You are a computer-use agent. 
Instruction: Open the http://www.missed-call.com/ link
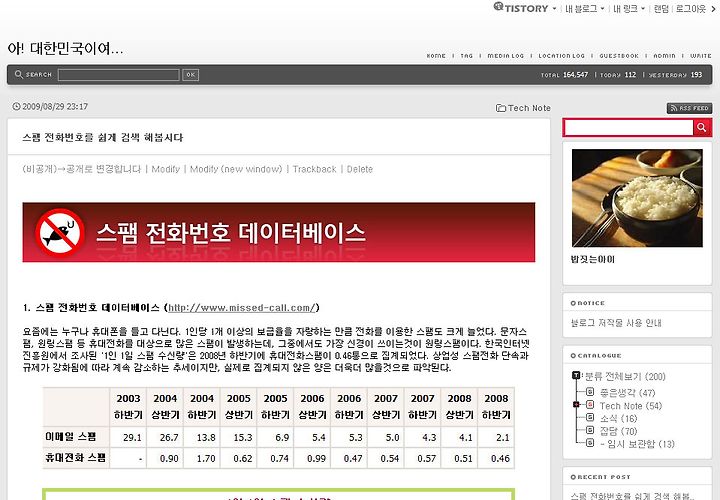pos(242,308)
